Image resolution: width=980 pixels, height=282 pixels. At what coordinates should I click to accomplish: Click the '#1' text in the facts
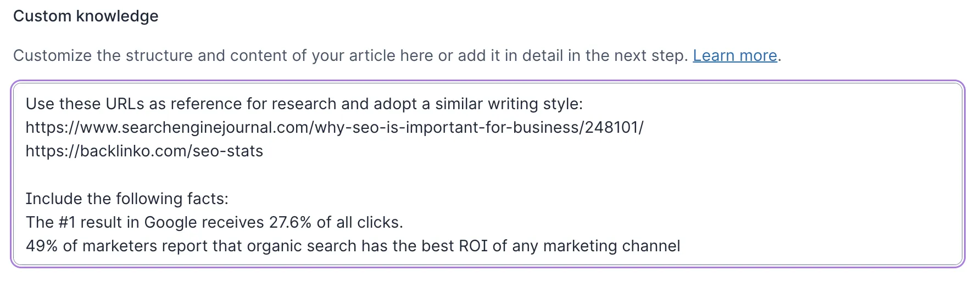click(66, 222)
